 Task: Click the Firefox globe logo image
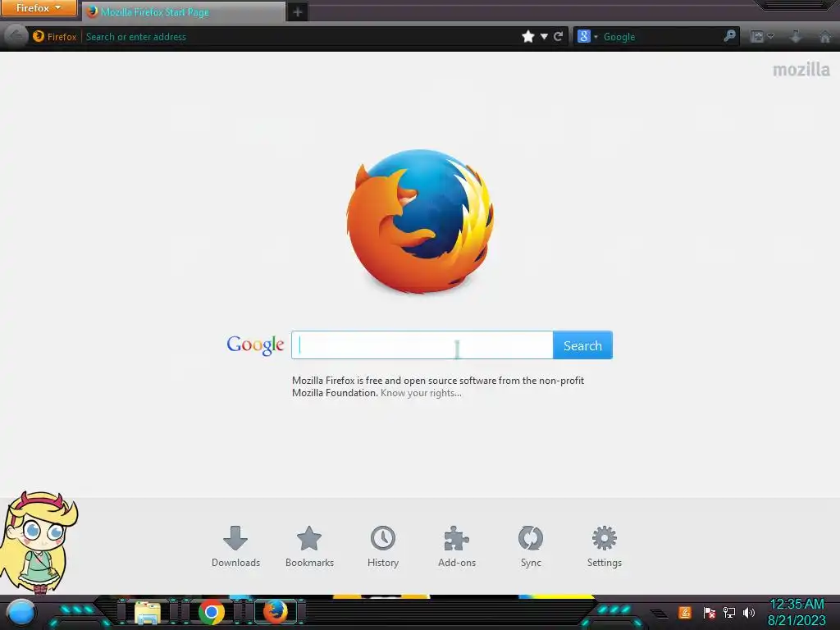420,221
